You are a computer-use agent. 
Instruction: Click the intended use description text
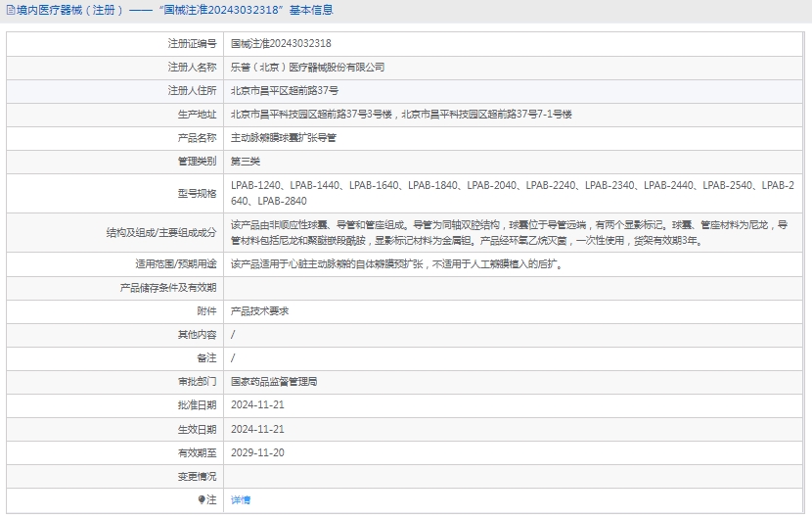tap(396, 264)
